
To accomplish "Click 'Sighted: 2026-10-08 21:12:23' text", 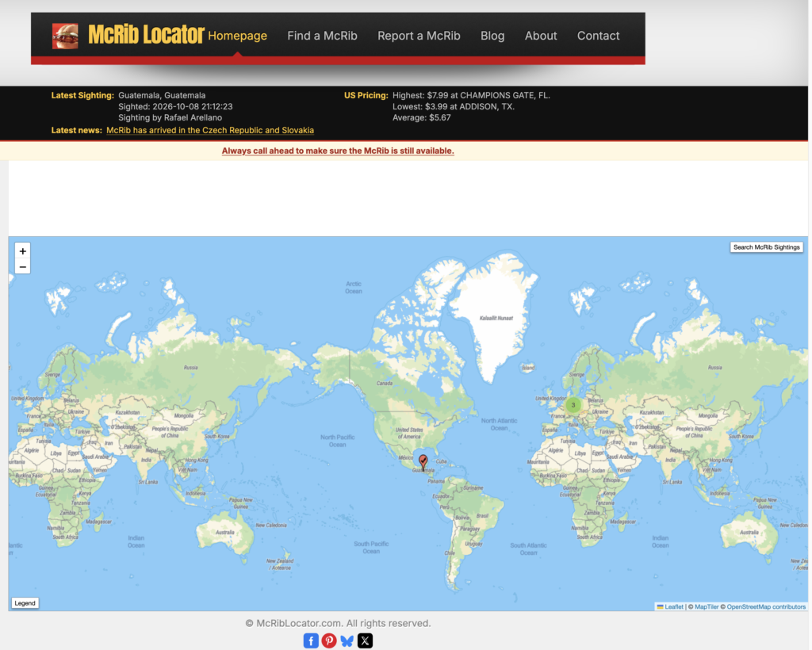I will tap(175, 106).
